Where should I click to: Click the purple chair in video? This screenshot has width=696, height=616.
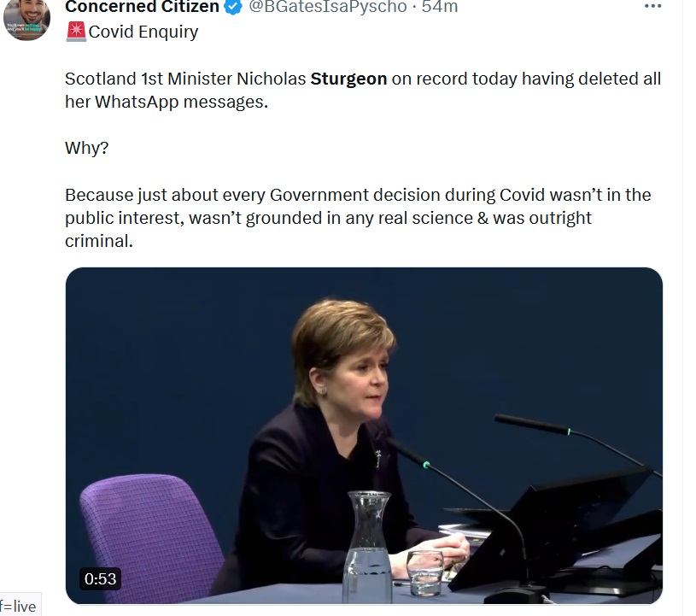(x=151, y=537)
